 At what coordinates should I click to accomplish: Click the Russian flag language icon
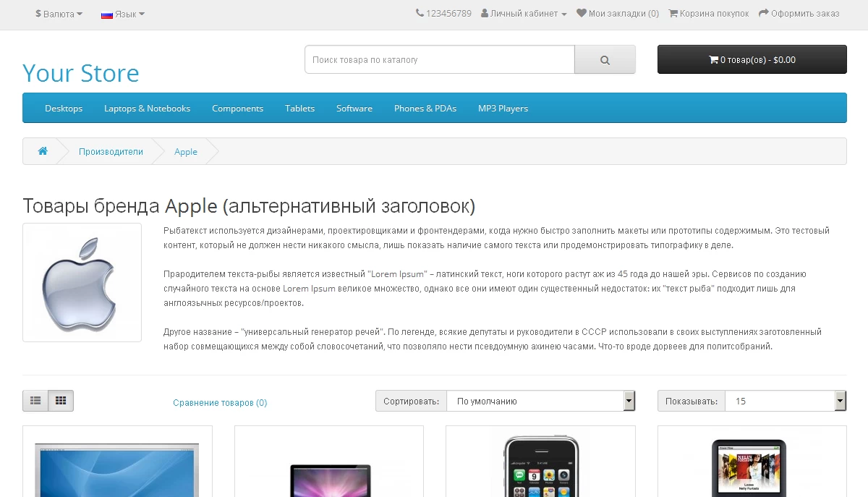click(x=107, y=14)
